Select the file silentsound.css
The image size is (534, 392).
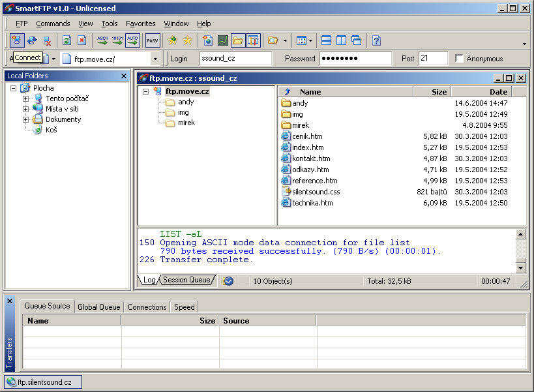(x=316, y=192)
